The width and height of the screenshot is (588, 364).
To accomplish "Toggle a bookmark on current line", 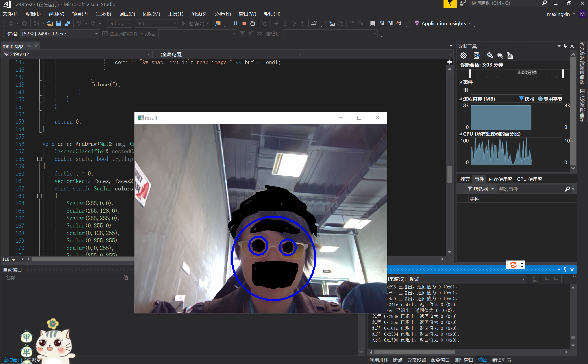I will coord(372,23).
